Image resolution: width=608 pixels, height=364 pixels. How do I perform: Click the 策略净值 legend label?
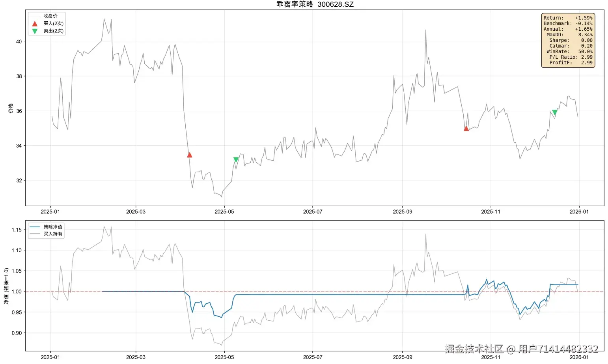[x=53, y=227]
